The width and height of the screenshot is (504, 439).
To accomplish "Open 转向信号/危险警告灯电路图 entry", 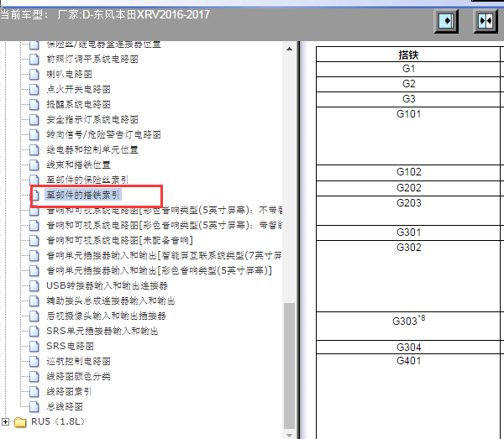I will pos(103,134).
